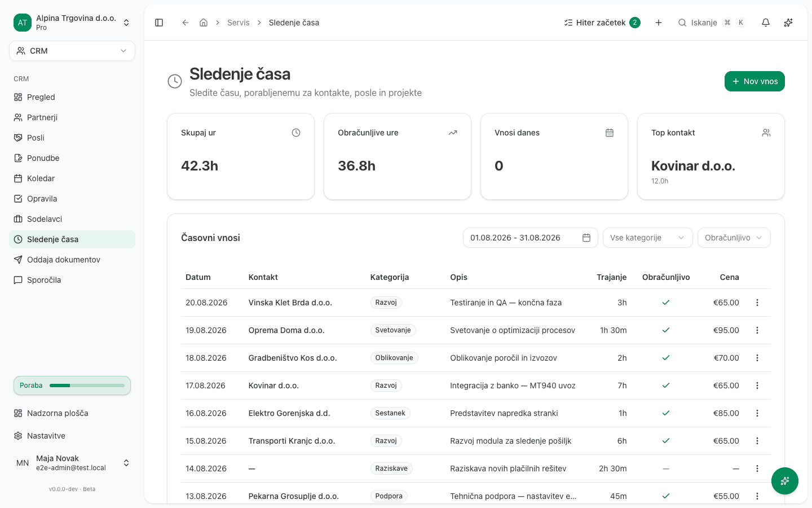Click Nov vnos button

pyautogui.click(x=754, y=81)
